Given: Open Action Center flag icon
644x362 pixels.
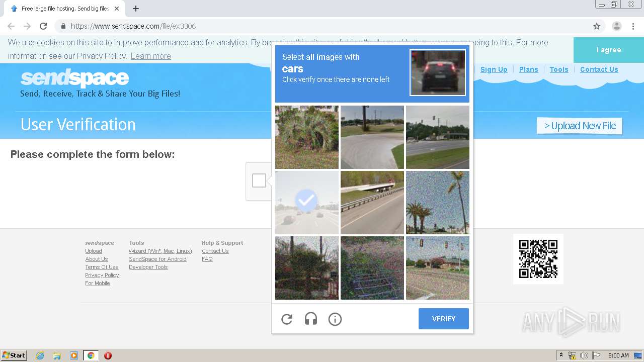Looking at the screenshot, I should [596, 355].
